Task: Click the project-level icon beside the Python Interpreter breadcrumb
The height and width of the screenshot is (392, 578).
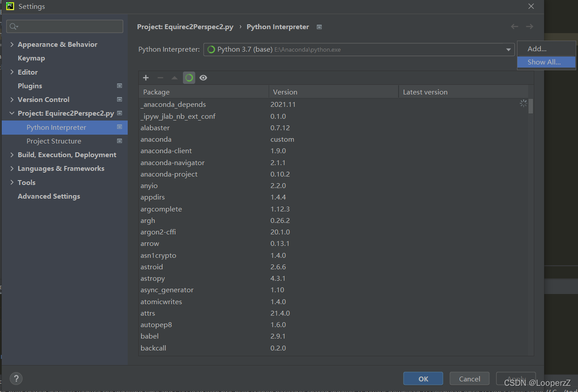Action: click(319, 27)
